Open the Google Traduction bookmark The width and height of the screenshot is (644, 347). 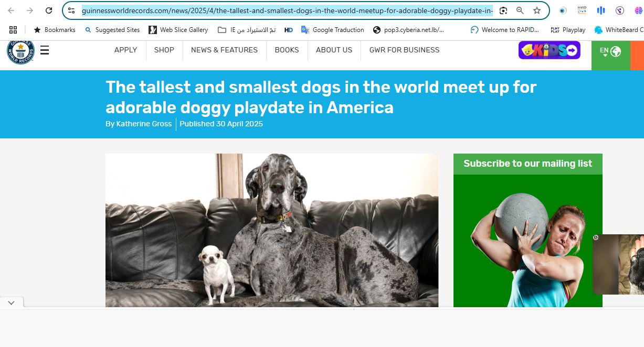332,30
